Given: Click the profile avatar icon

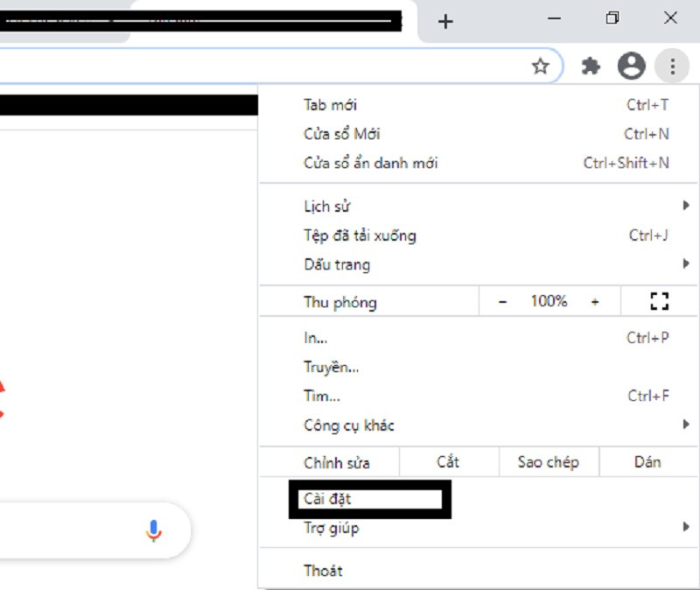Looking at the screenshot, I should point(631,66).
